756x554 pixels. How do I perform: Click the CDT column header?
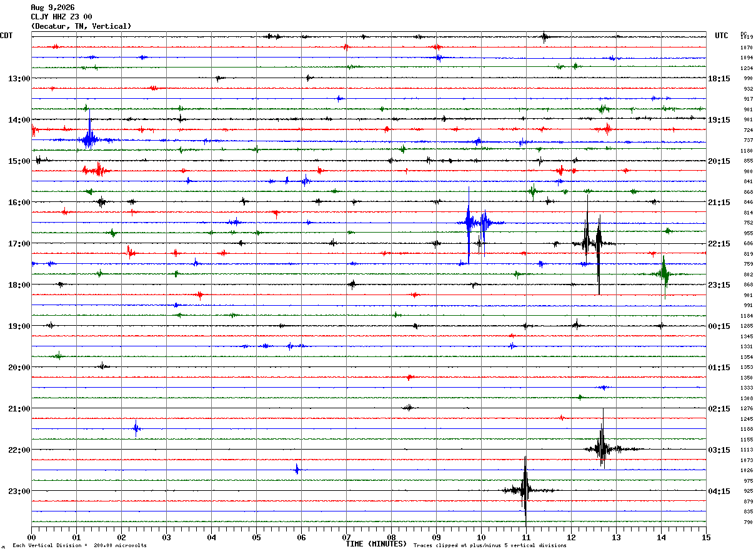pos(6,36)
